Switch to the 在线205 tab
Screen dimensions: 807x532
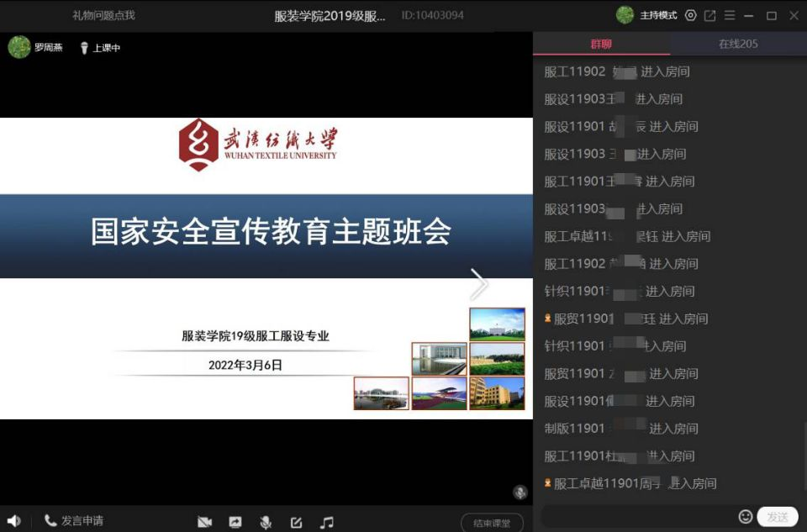(738, 44)
